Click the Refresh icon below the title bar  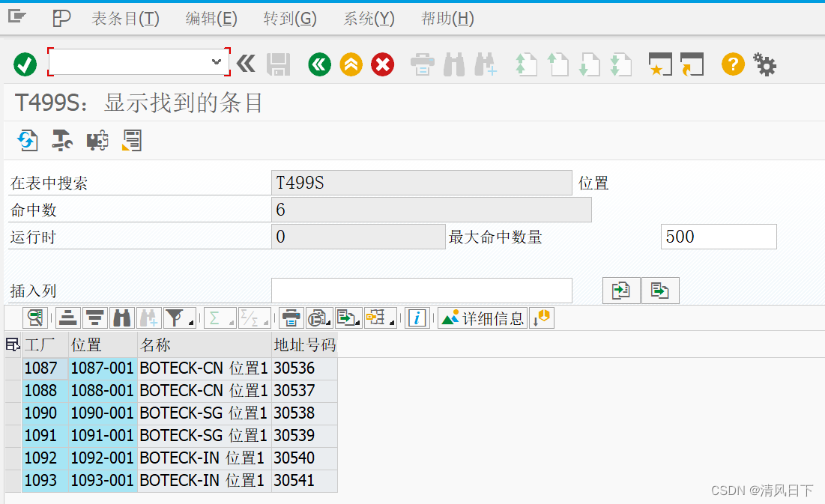click(x=27, y=140)
